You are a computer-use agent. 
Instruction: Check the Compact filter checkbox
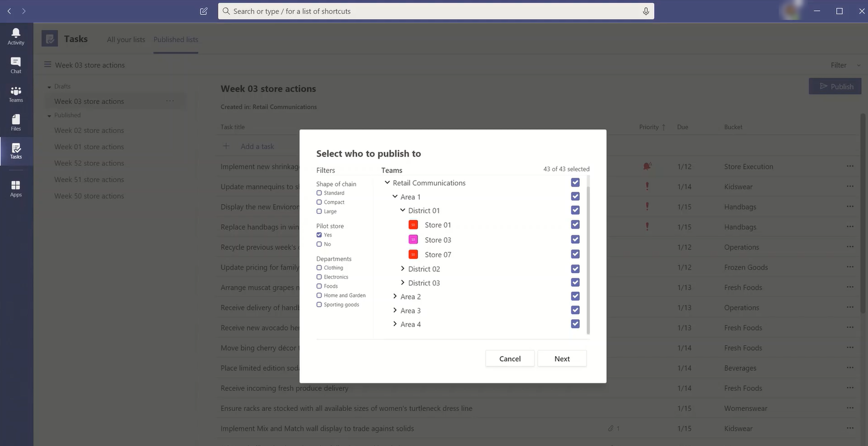(319, 202)
